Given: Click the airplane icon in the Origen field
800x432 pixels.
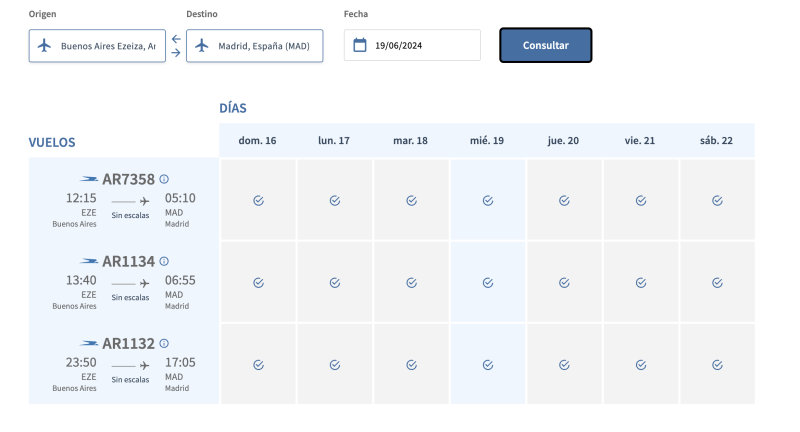Looking at the screenshot, I should pyautogui.click(x=44, y=46).
